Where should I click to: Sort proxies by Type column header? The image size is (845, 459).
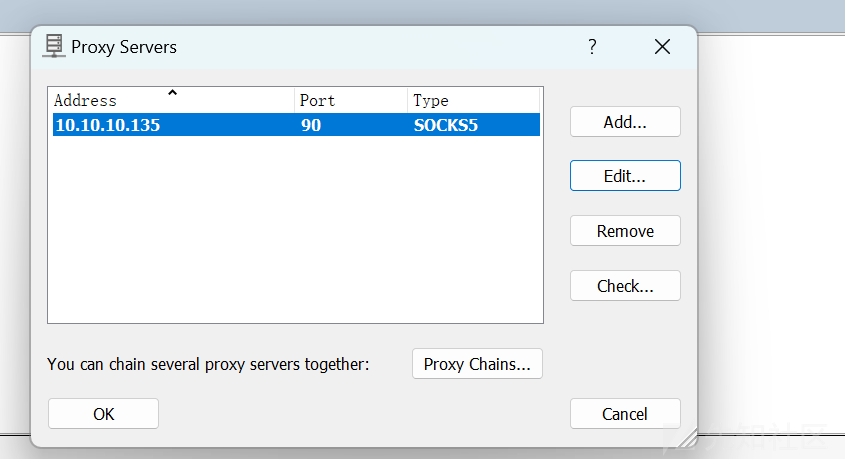(x=431, y=100)
